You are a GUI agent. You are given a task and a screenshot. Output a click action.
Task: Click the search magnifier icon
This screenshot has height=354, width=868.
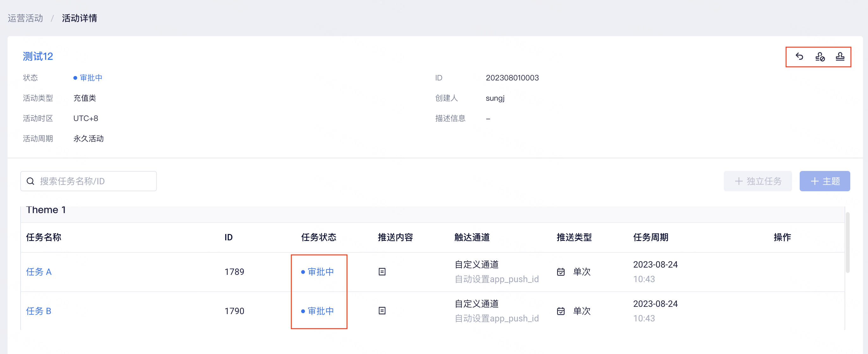(30, 181)
